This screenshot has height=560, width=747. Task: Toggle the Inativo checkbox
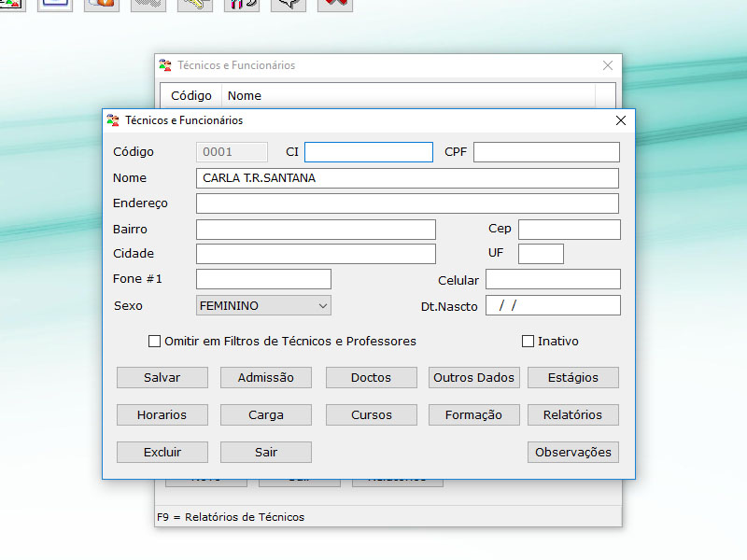pos(529,342)
